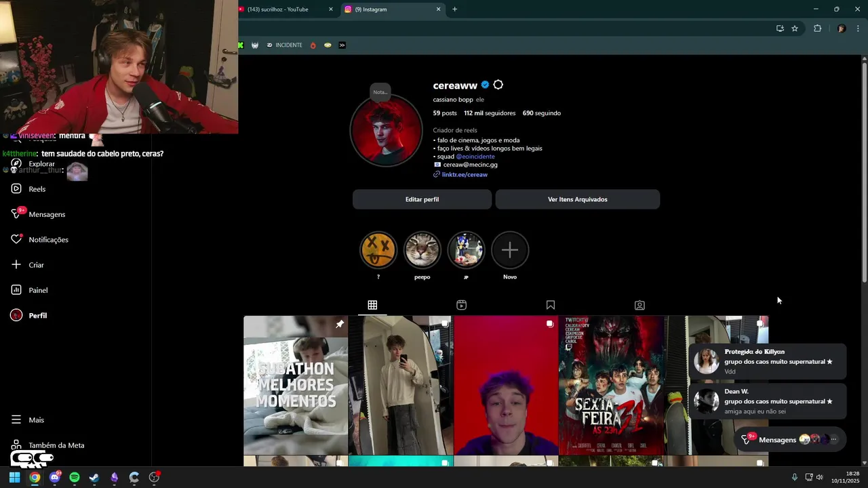Open the red background face post
This screenshot has height=488, width=868.
tap(506, 385)
